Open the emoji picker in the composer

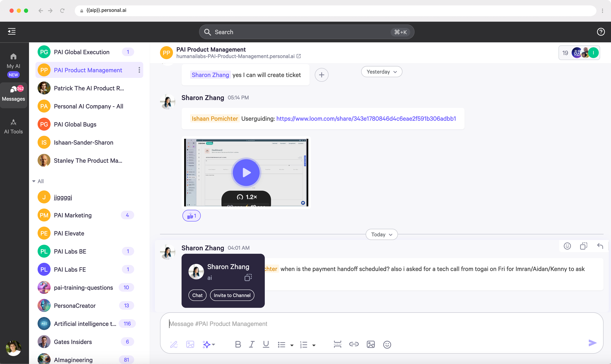tap(387, 345)
